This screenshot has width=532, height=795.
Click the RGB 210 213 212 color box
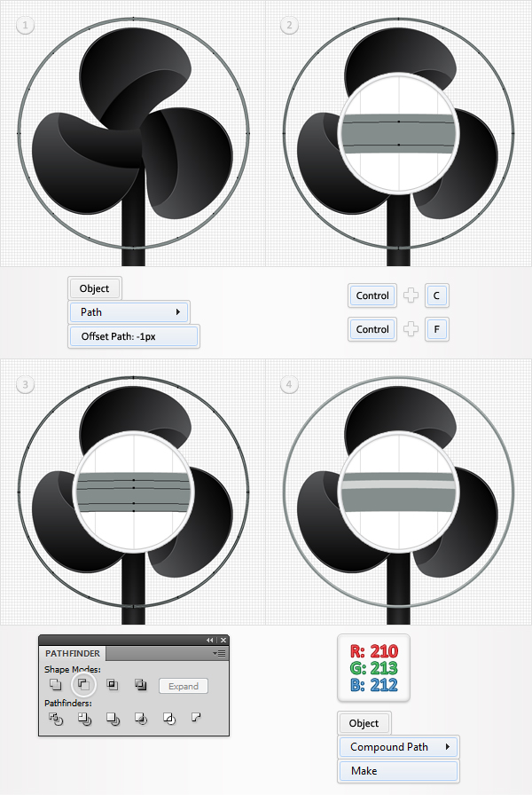coord(374,668)
